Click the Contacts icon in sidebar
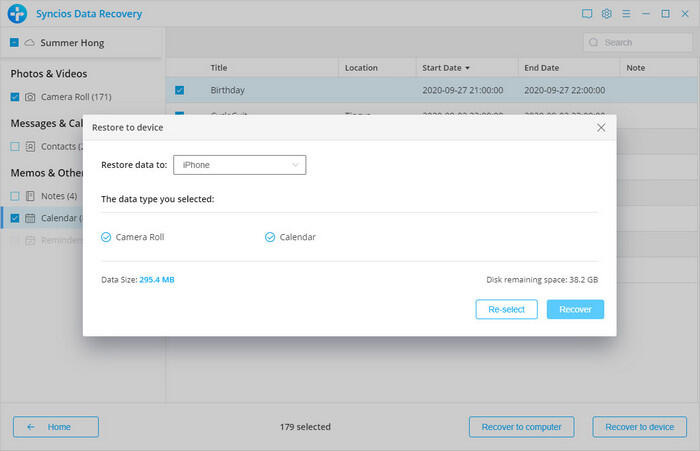Image resolution: width=700 pixels, height=451 pixels. 30,146
